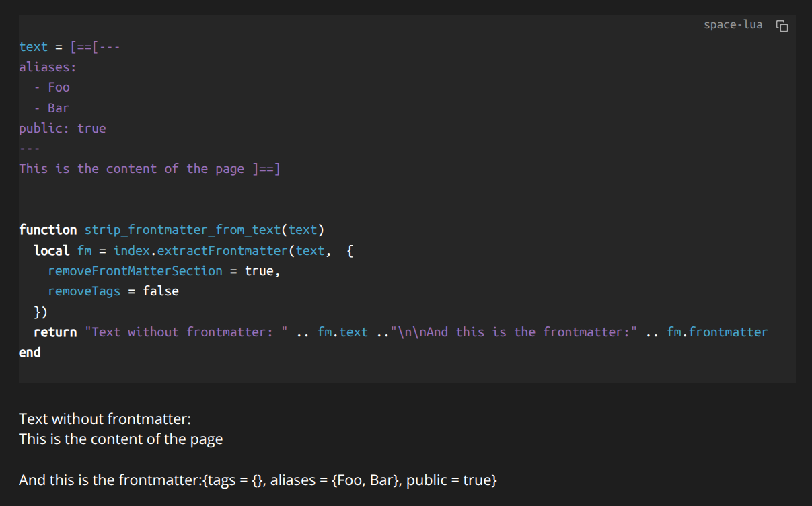Click the return keyword
The image size is (812, 506).
pos(55,332)
